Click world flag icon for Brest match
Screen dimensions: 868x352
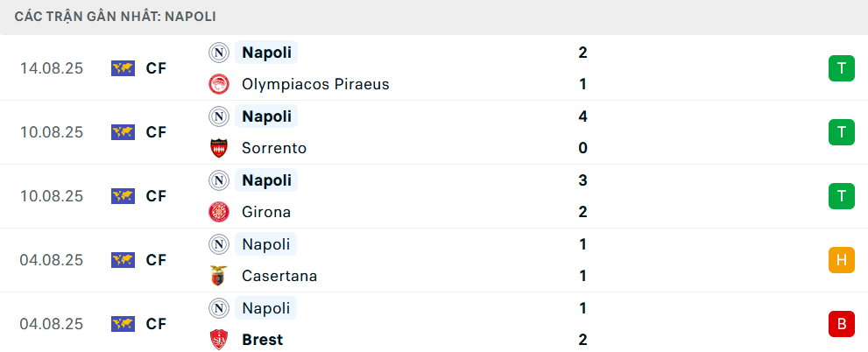click(123, 324)
